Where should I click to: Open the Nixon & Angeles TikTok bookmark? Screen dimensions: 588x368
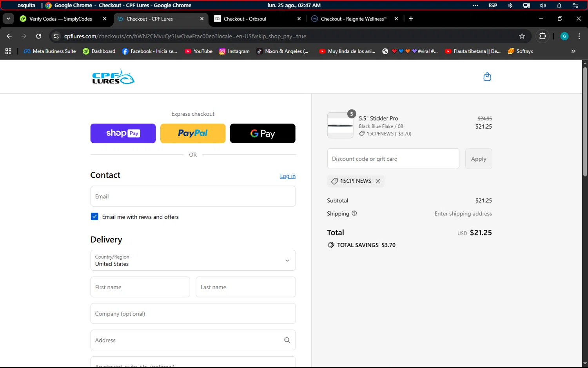(283, 51)
